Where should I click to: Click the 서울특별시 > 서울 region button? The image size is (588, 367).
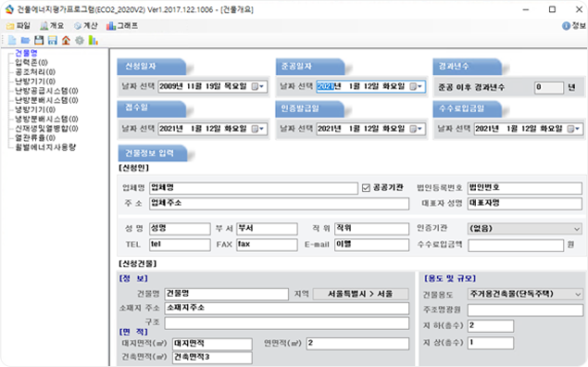(360, 294)
